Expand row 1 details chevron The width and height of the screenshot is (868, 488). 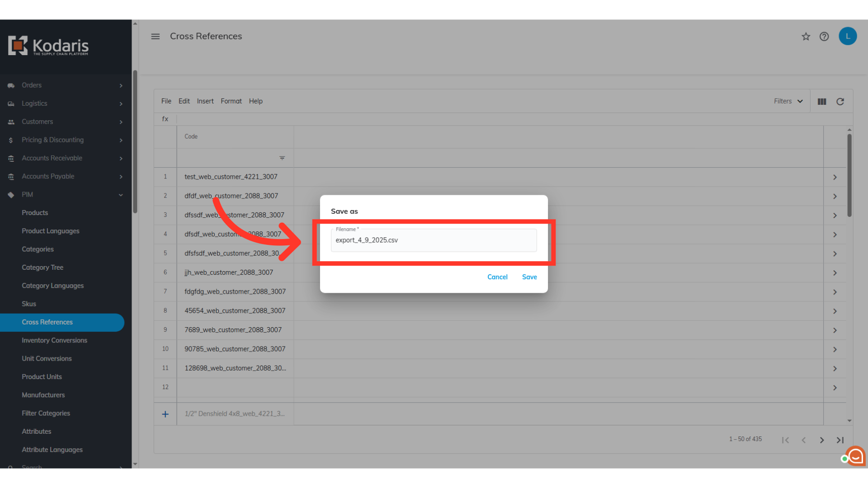(835, 177)
